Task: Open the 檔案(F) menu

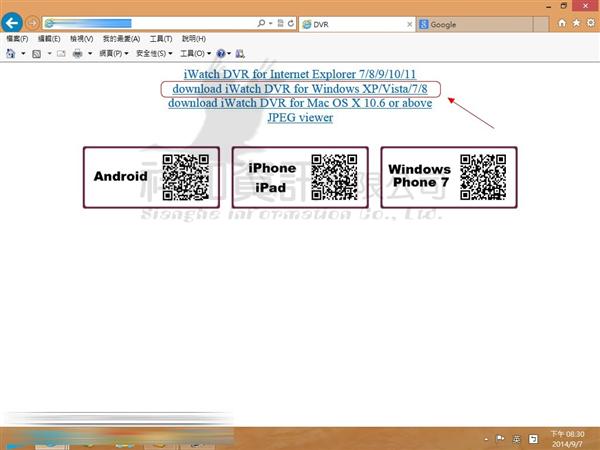Action: click(18, 38)
